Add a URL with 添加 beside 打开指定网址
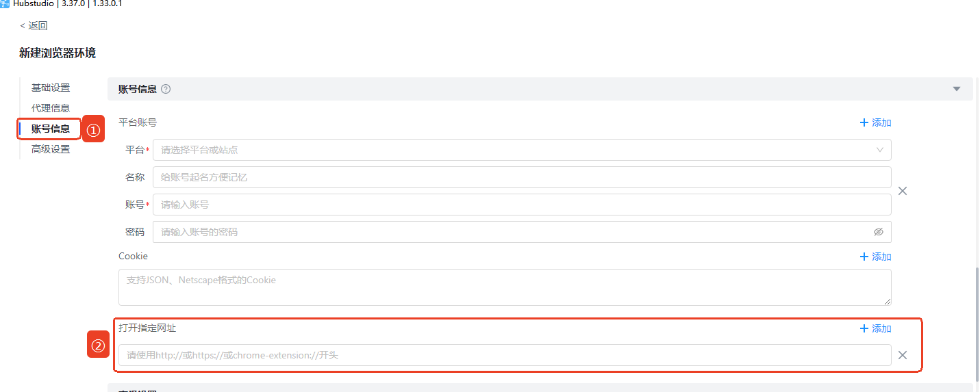Image resolution: width=980 pixels, height=392 pixels. tap(875, 328)
